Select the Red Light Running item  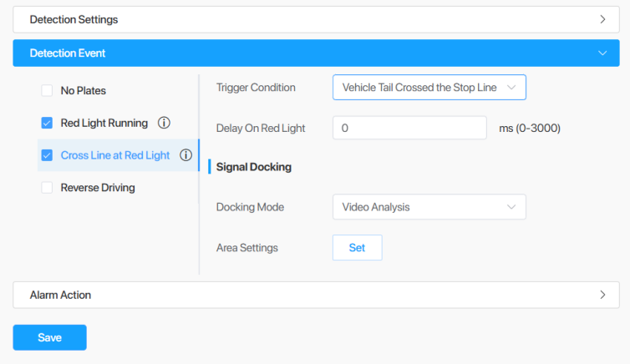click(104, 123)
